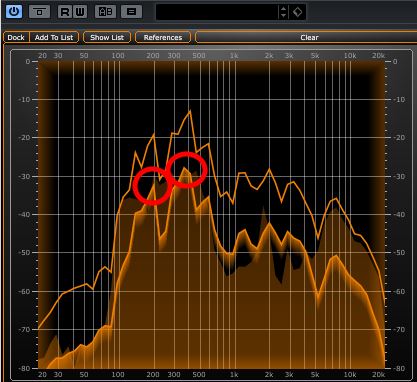Switch between A/B settings icon
This screenshot has width=417, height=382.
coord(105,12)
